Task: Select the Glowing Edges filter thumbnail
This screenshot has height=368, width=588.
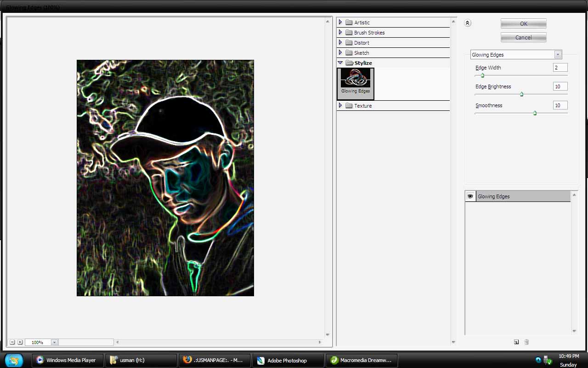Action: (356, 84)
